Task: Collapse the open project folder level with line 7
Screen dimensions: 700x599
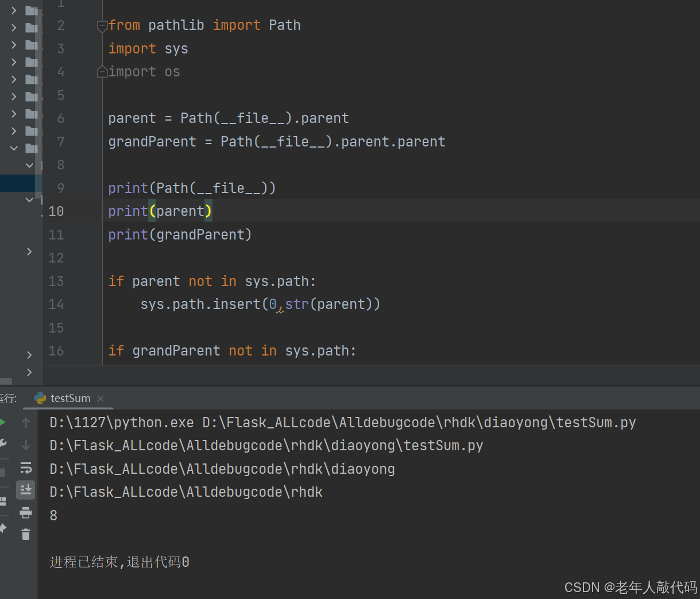Action: (x=14, y=148)
